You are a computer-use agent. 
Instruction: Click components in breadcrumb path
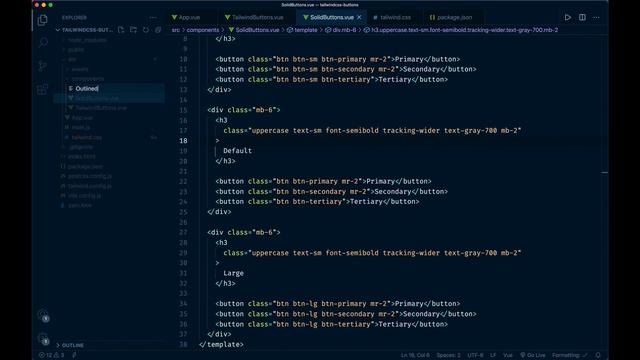click(x=202, y=30)
